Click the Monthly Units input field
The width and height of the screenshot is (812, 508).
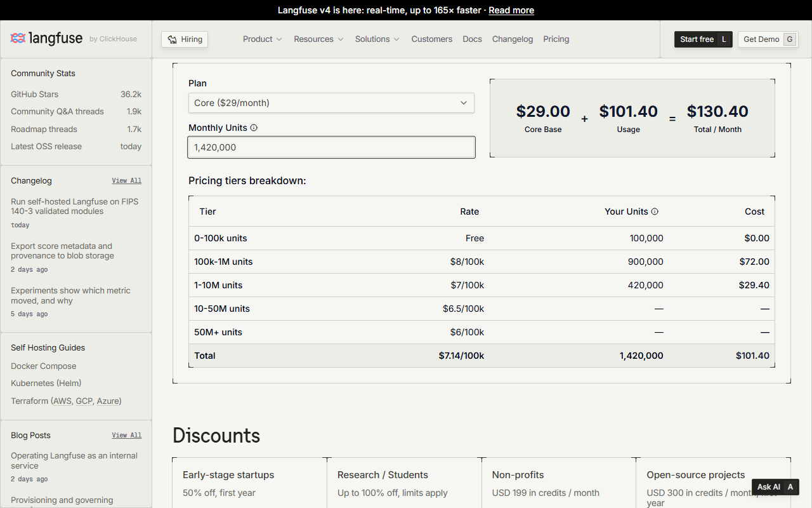click(x=331, y=147)
